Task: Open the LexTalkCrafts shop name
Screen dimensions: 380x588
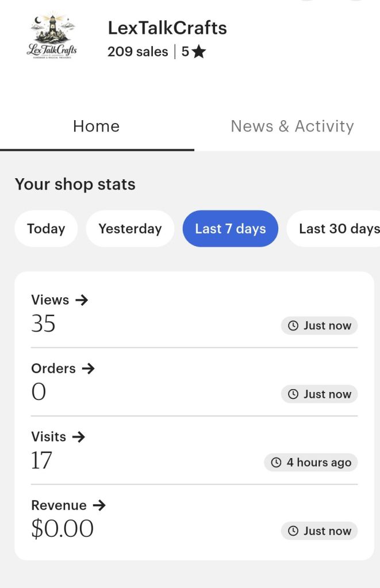Action: coord(167,28)
